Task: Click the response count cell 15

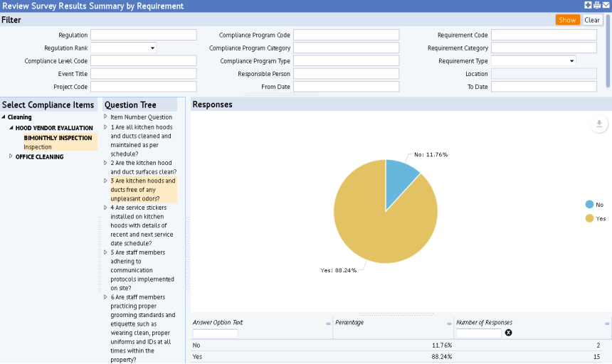Action: pyautogui.click(x=596, y=357)
